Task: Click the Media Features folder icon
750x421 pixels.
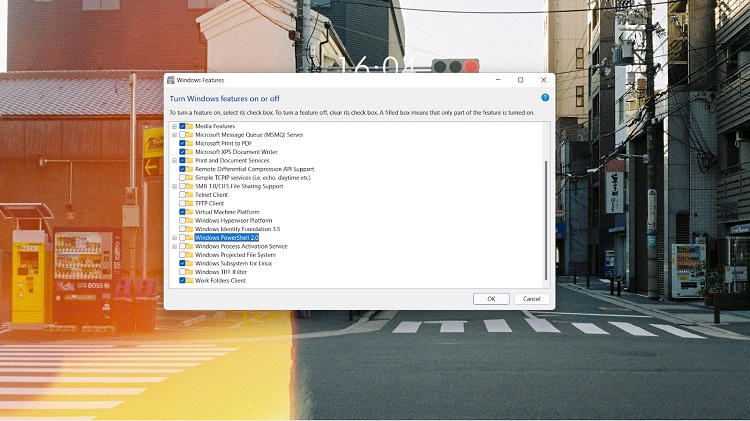Action: click(190, 126)
